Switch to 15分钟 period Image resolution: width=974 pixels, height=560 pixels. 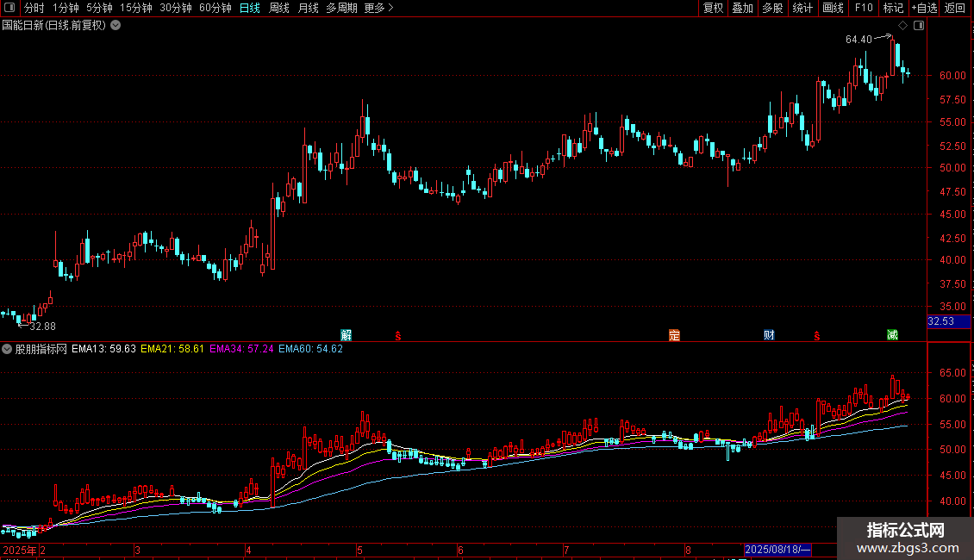136,8
